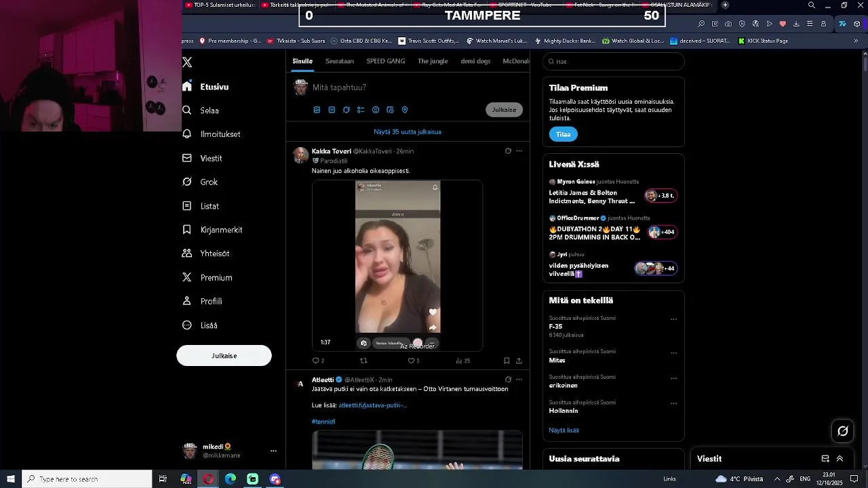The image size is (868, 488).
Task: Click taskbar search box
Action: tap(87, 479)
